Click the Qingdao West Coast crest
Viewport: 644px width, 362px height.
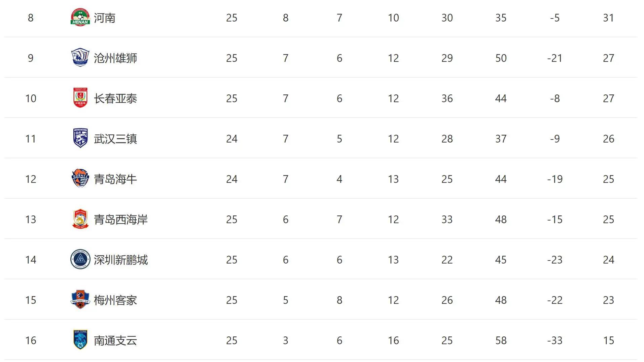80,219
